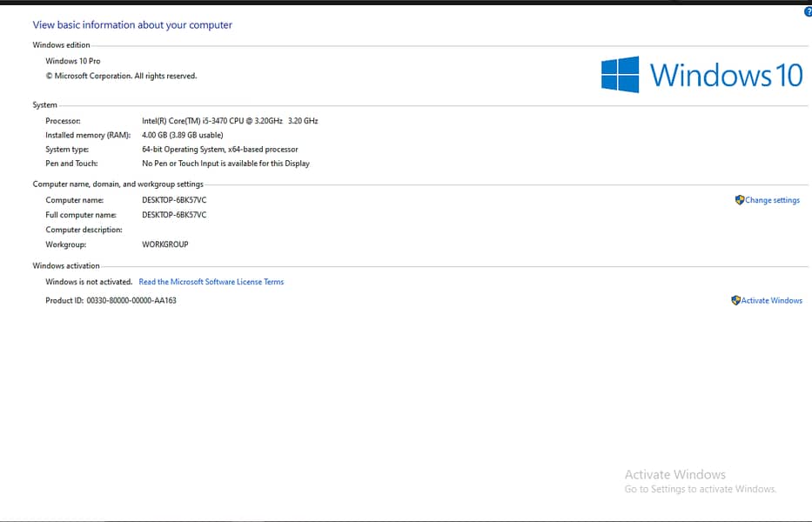This screenshot has height=522, width=812.
Task: Click the 'Pen and Touch:' label
Action: pos(71,164)
